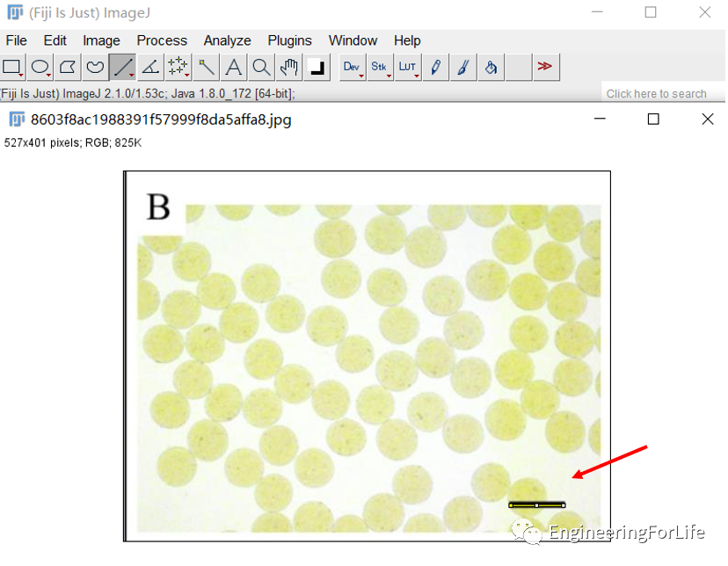The width and height of the screenshot is (728, 566).
Task: Select the Multi-point tool
Action: 178,68
